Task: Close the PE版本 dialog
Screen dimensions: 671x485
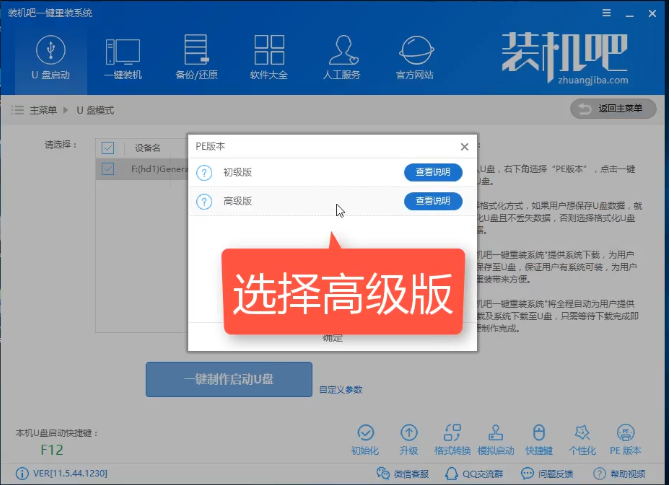Action: tap(464, 147)
